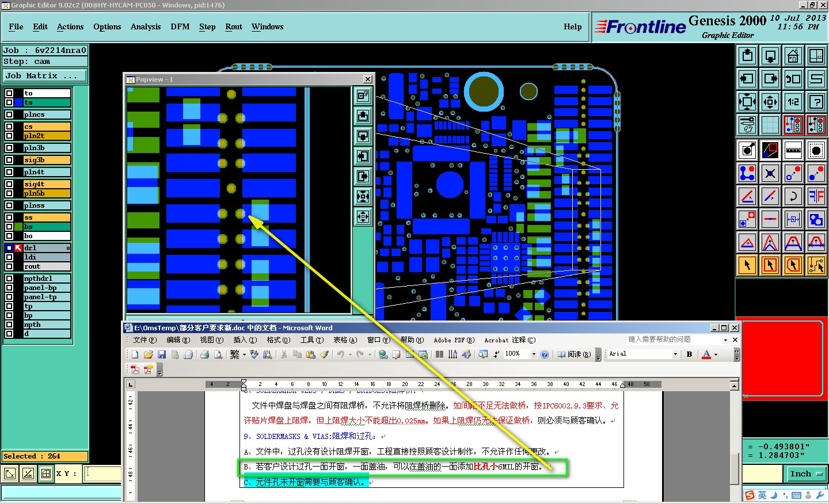
Task: Open the Undo history dropdown arrow in Word
Action: click(x=349, y=354)
